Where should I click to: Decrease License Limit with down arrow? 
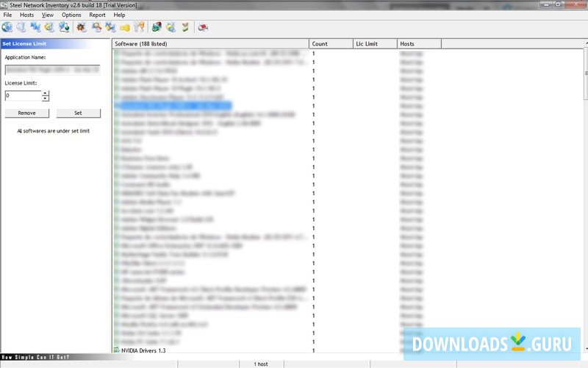(46, 99)
